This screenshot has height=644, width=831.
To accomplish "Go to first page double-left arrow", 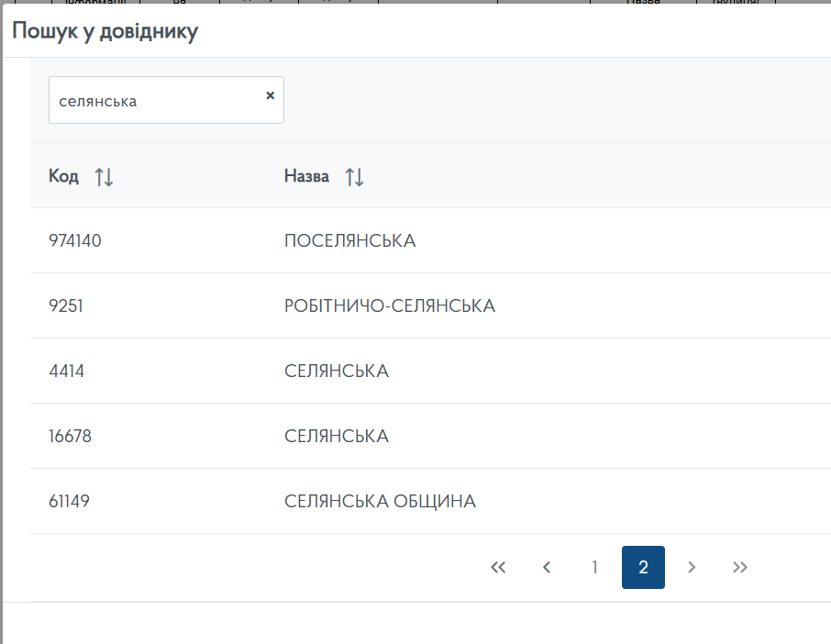I will click(x=498, y=568).
